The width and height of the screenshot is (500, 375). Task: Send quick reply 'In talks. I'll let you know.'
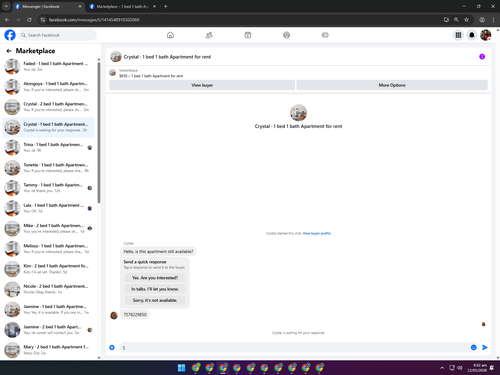155,289
